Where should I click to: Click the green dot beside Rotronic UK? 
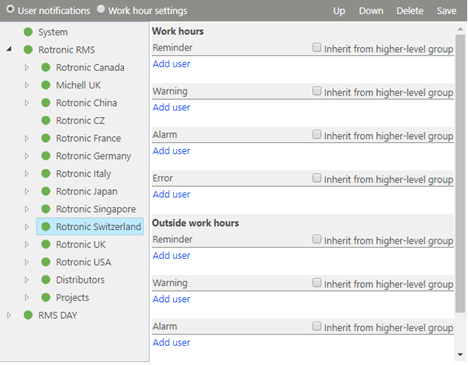[x=46, y=244]
